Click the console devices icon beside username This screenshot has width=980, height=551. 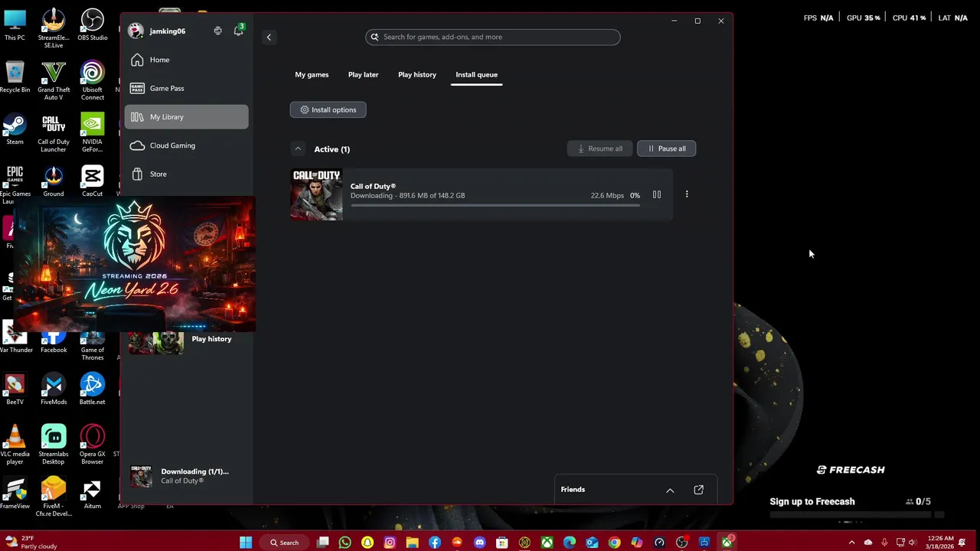217,31
